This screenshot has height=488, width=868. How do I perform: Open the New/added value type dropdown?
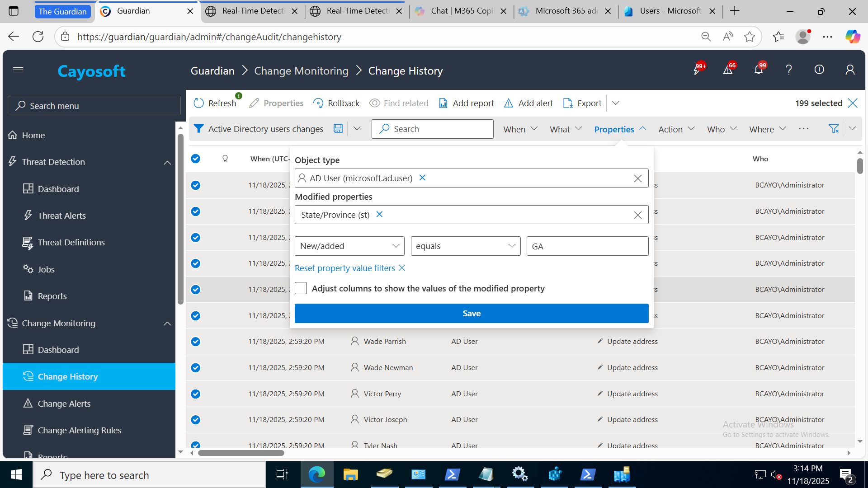pyautogui.click(x=349, y=246)
